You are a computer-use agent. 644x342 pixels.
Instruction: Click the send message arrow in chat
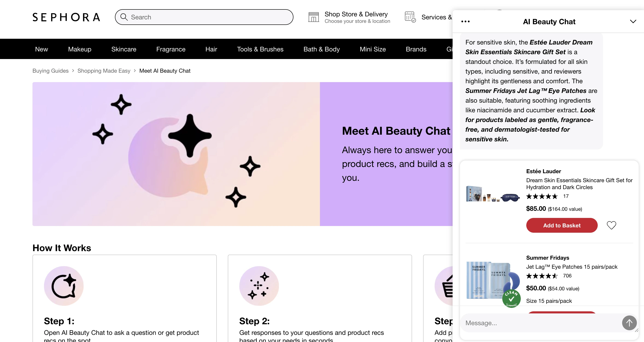point(629,323)
